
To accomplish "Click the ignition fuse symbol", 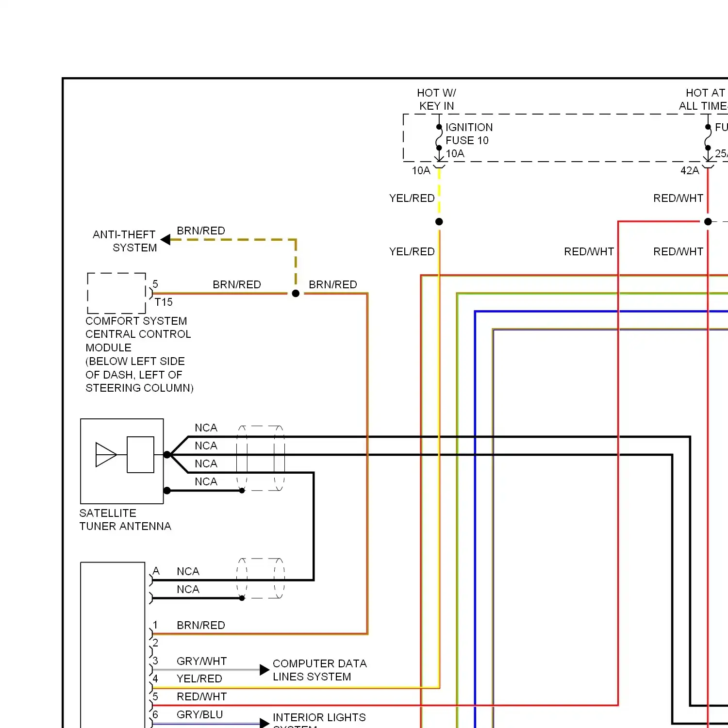I will (x=439, y=137).
